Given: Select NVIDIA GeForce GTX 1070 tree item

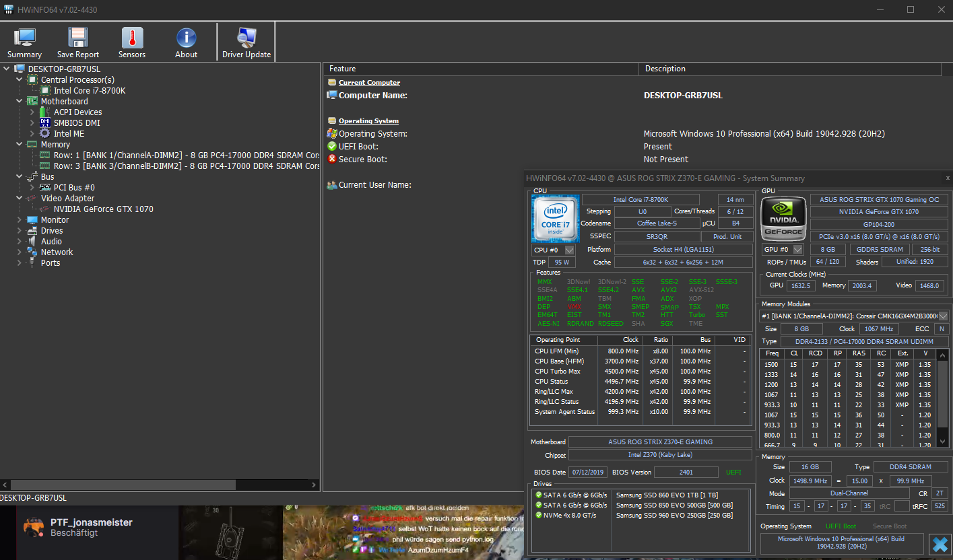Looking at the screenshot, I should pyautogui.click(x=103, y=209).
